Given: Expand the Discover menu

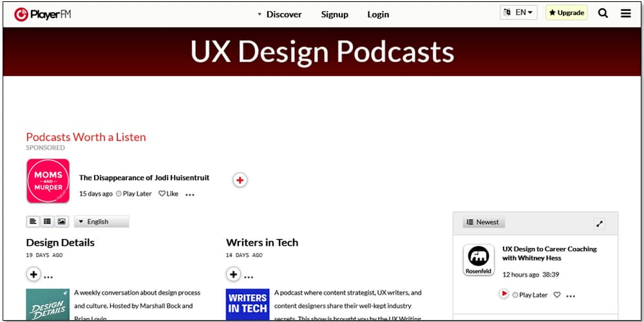Looking at the screenshot, I should click(x=279, y=14).
